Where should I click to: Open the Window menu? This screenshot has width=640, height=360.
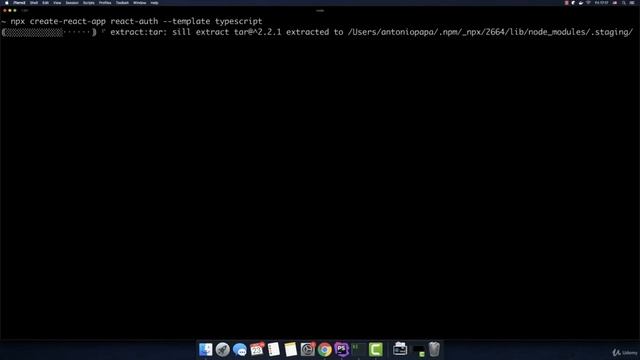[140, 3]
